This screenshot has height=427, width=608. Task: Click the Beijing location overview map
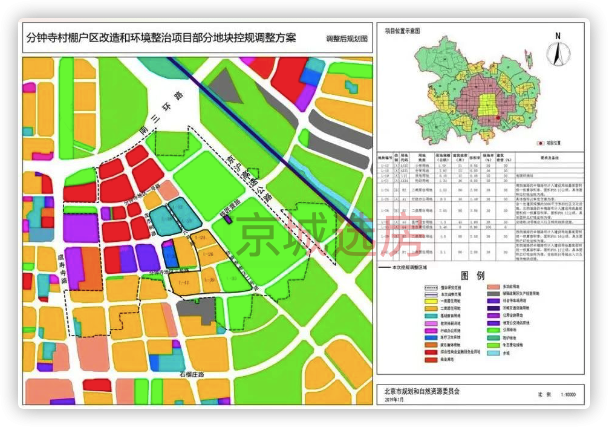(x=478, y=90)
